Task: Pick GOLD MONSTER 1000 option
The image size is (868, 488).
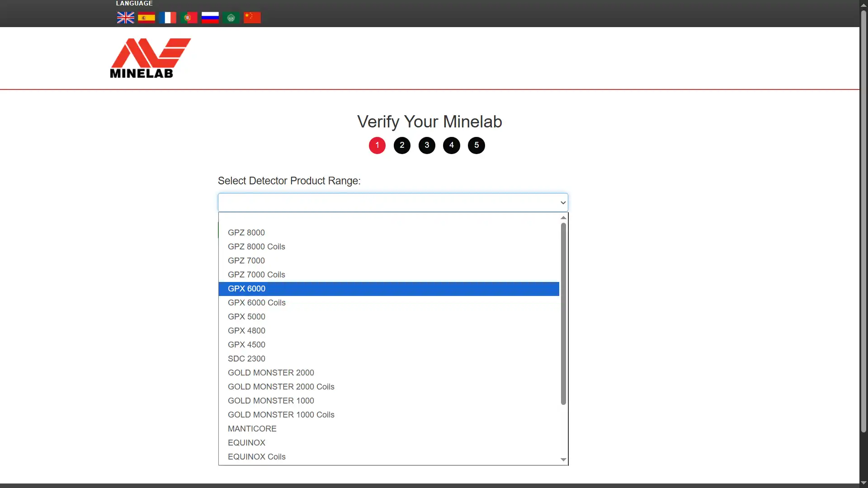Action: [389, 401]
